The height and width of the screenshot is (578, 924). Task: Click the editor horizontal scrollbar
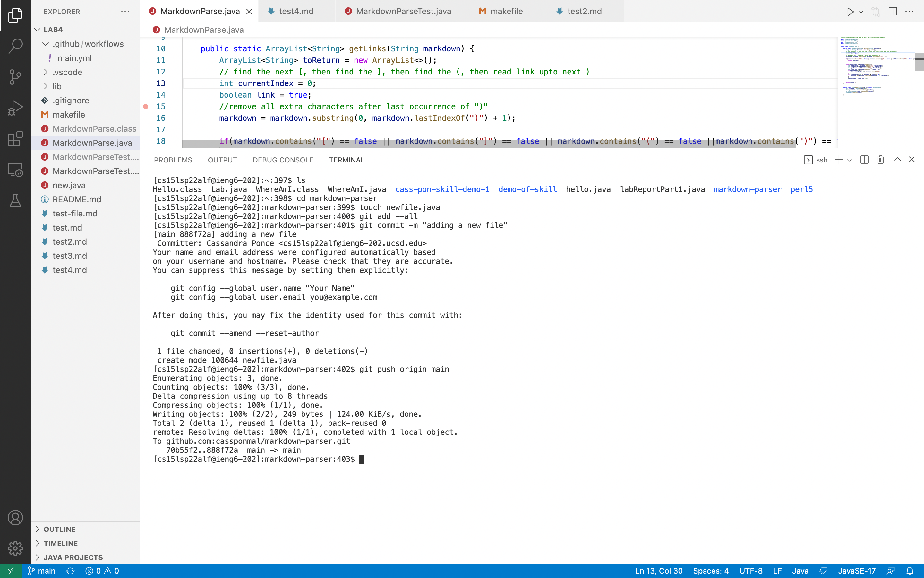pos(489,144)
